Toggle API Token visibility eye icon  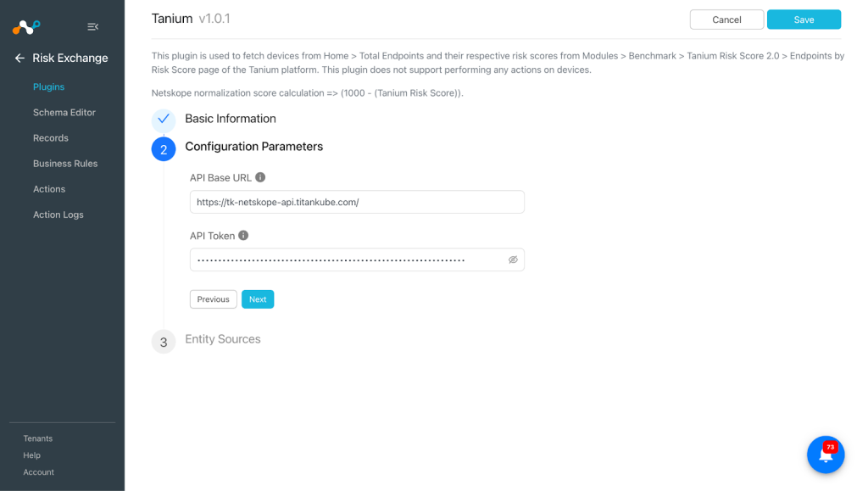tap(513, 259)
